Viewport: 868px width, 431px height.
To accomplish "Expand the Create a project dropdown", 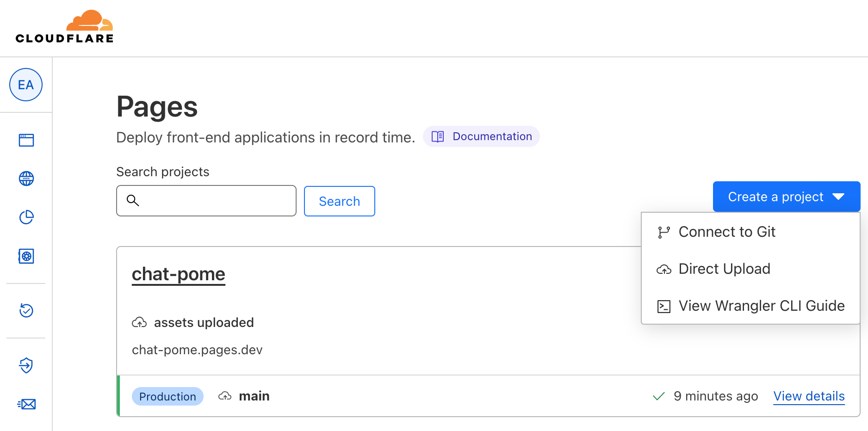I will (x=787, y=197).
